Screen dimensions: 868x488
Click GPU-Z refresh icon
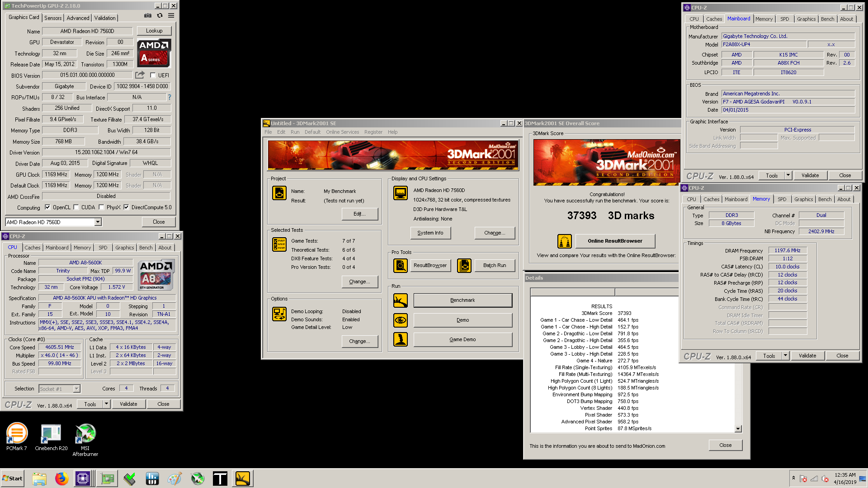point(160,15)
